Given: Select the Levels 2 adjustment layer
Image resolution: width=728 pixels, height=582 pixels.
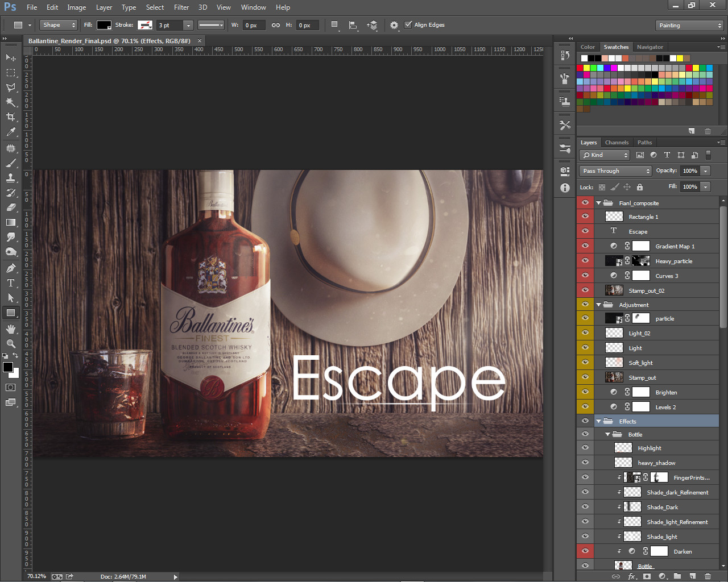Looking at the screenshot, I should click(656, 407).
